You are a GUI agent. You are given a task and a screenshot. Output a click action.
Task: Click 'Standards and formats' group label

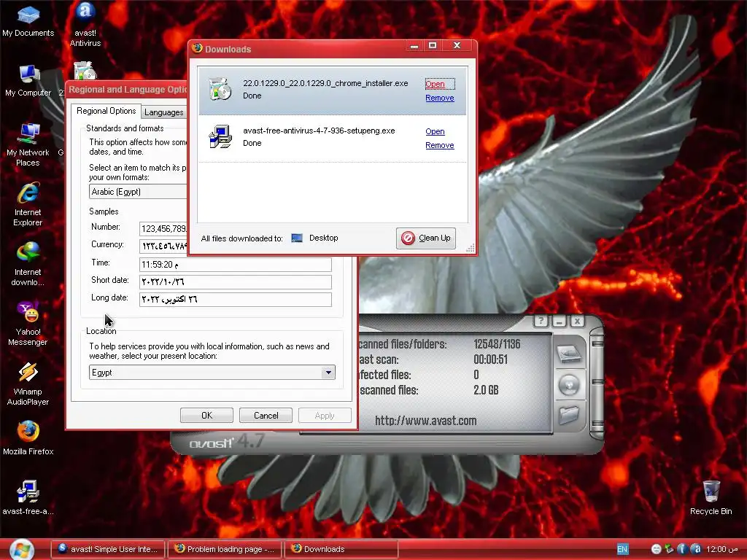click(x=125, y=128)
